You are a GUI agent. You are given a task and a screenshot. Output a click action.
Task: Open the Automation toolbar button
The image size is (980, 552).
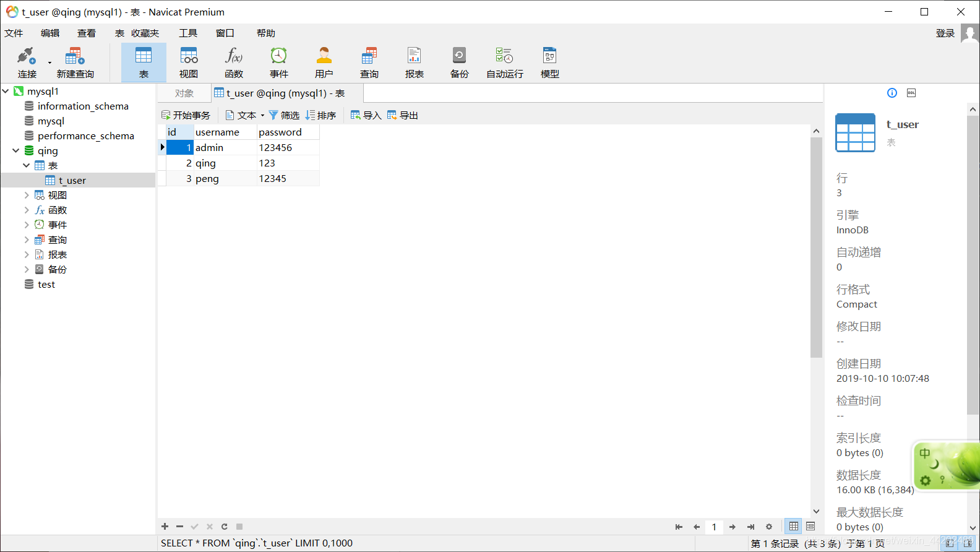(505, 63)
